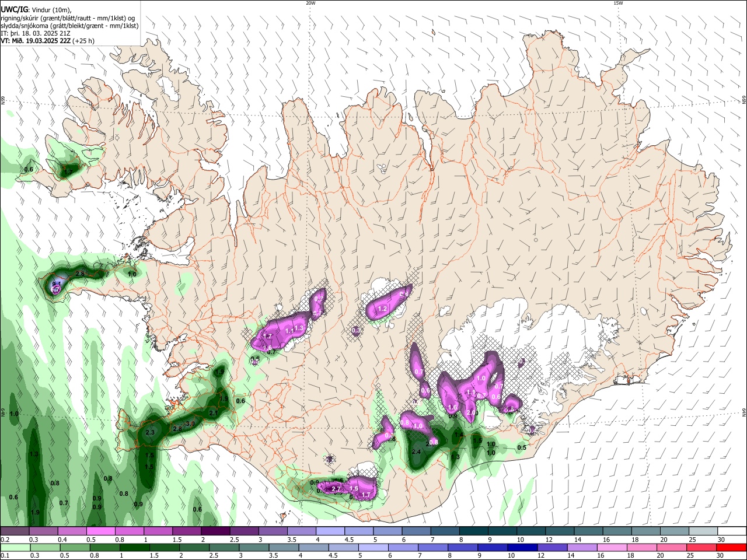The height and width of the screenshot is (560, 747).
Task: Select the rain scale swatch spanning 25–30
Action: click(x=701, y=547)
